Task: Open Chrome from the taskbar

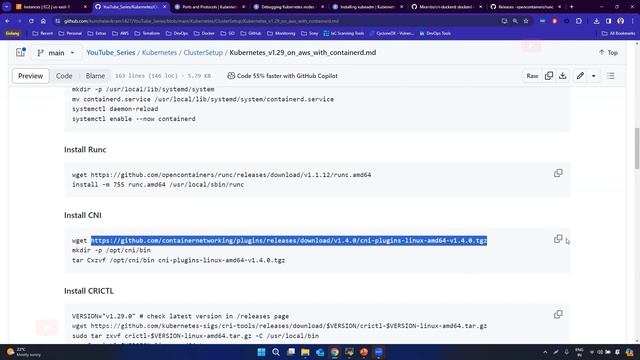Action: 335,352
